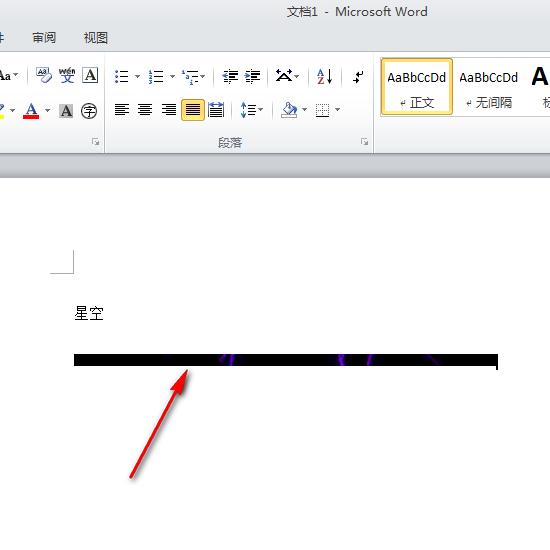
Task: Expand the bullet list style dropdown
Action: click(138, 76)
